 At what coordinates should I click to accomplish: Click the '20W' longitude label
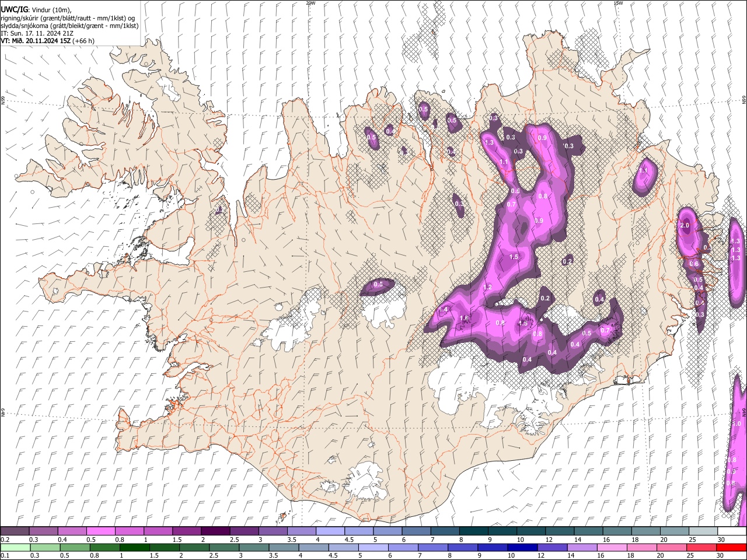pos(310,3)
